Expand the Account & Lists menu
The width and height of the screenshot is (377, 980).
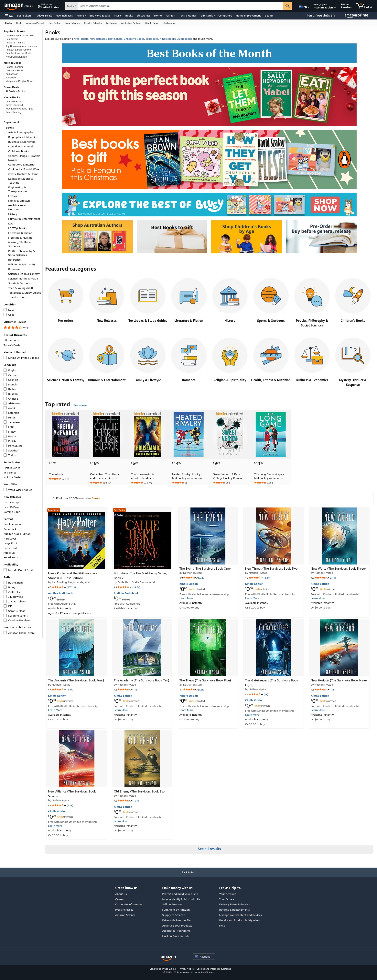tap(324, 6)
